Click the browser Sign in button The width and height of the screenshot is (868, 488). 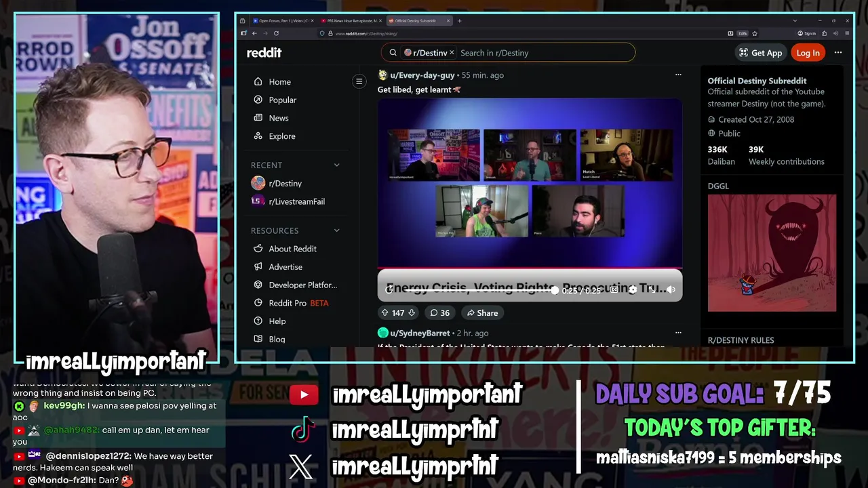point(806,33)
